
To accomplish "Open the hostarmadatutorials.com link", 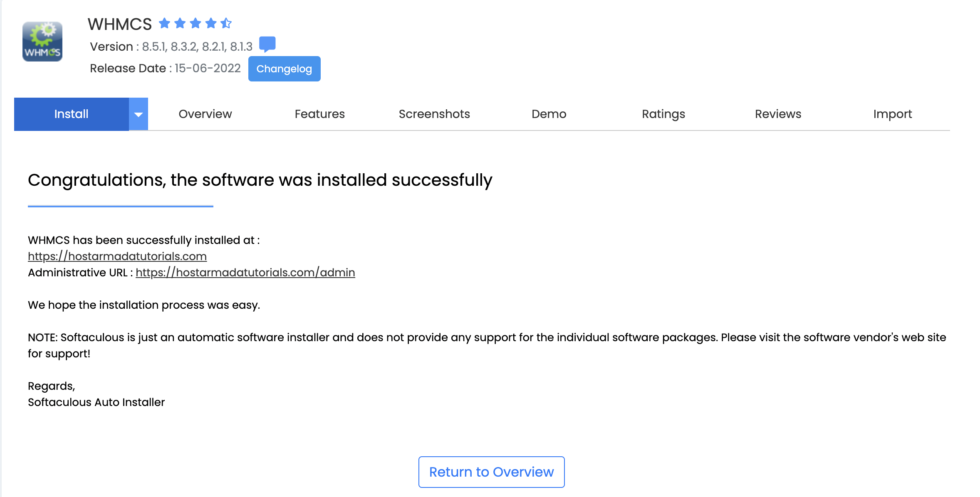I will click(x=117, y=256).
